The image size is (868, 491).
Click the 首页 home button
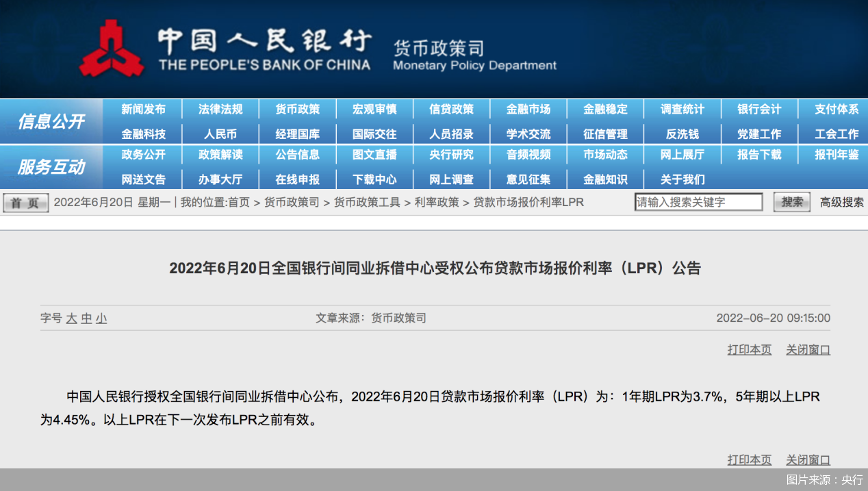[x=25, y=203]
